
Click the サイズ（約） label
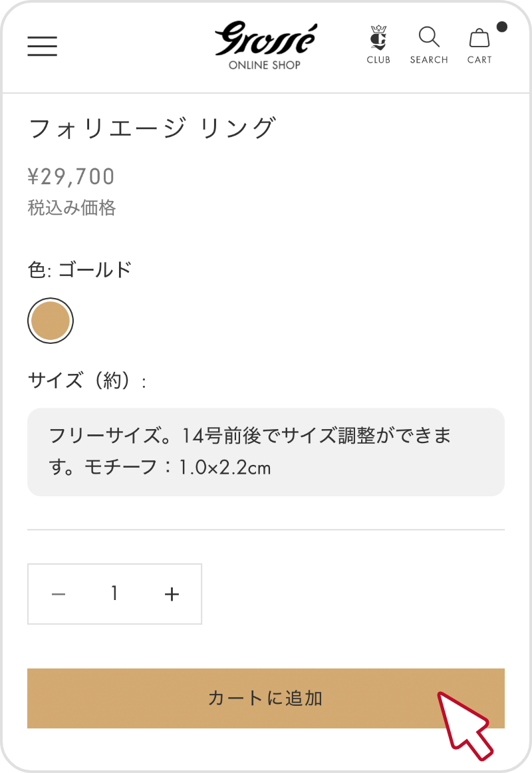(x=87, y=381)
